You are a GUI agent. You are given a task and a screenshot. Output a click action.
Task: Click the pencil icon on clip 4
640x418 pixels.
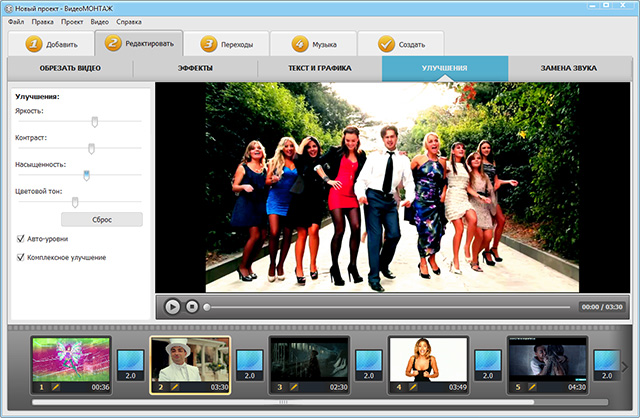pos(412,386)
